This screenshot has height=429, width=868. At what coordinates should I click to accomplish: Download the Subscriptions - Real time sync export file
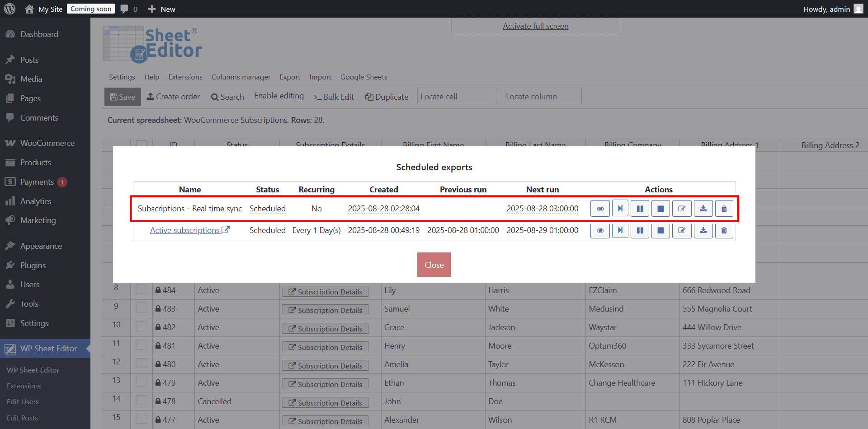click(703, 209)
